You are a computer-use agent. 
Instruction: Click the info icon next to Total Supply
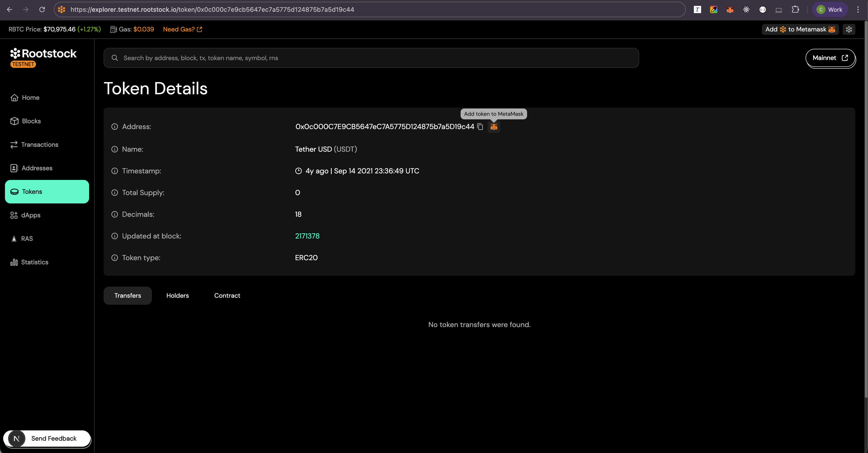point(114,193)
